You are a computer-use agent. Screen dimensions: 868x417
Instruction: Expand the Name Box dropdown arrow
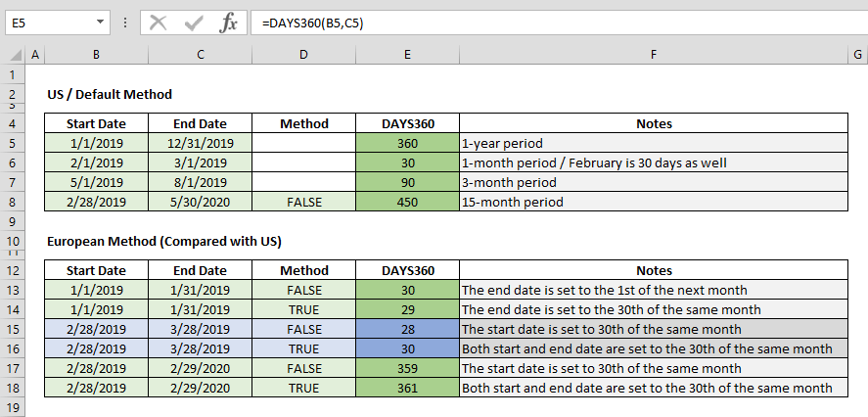click(103, 22)
